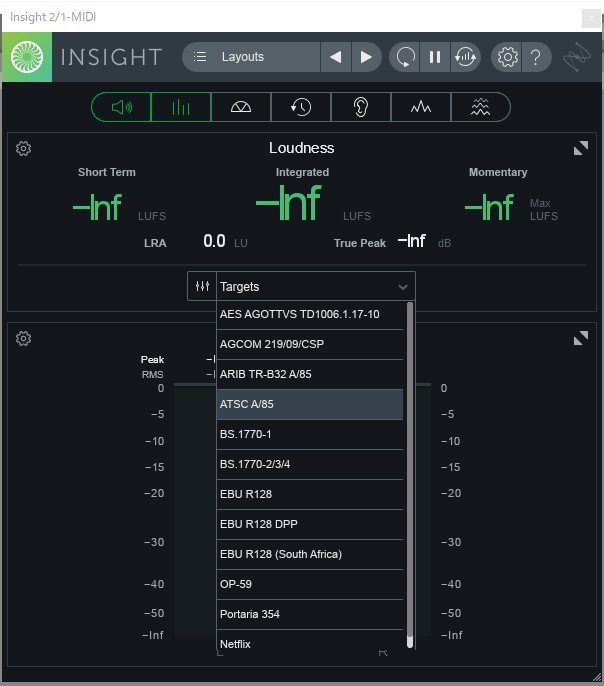Image resolution: width=604 pixels, height=686 pixels.
Task: Toggle the Sound Field gauge tab
Action: tap(241, 107)
